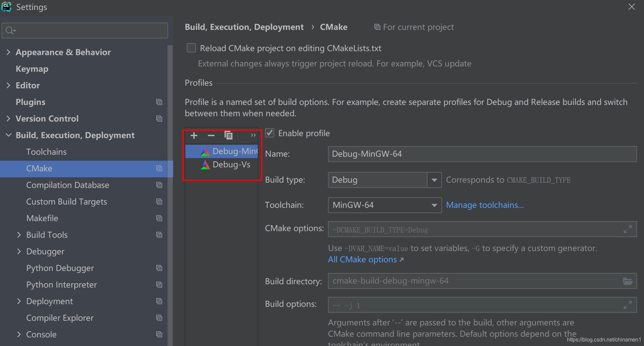Image resolution: width=644 pixels, height=346 pixels.
Task: Copy the selected CMake profile
Action: pos(228,135)
